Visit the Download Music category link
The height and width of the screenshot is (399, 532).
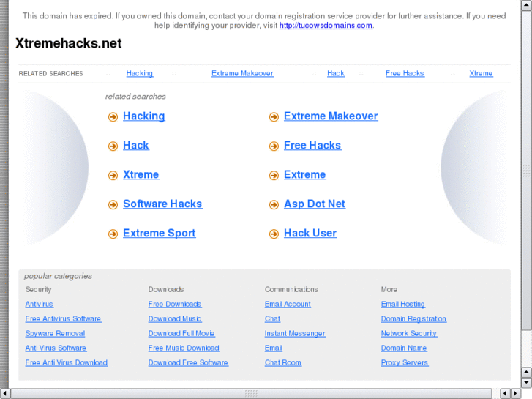coord(175,319)
